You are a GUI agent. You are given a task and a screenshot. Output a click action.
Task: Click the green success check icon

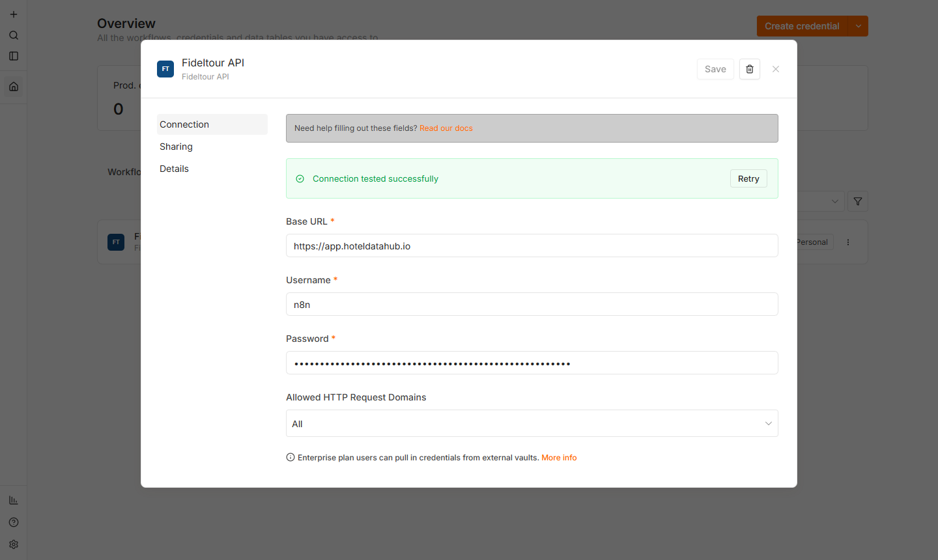(300, 178)
